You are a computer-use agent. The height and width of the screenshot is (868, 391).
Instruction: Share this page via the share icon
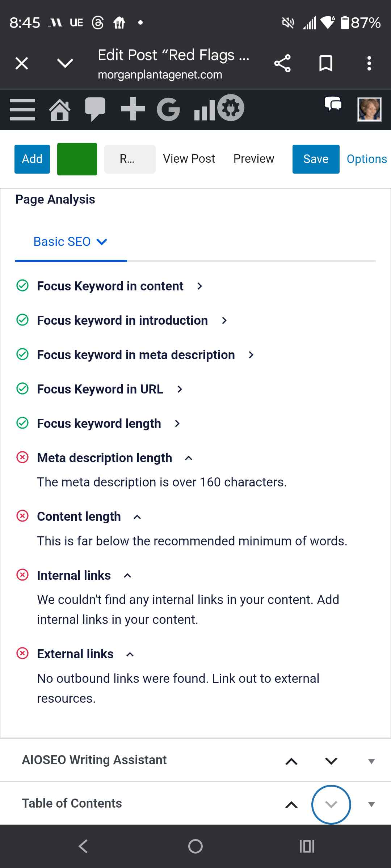point(282,64)
